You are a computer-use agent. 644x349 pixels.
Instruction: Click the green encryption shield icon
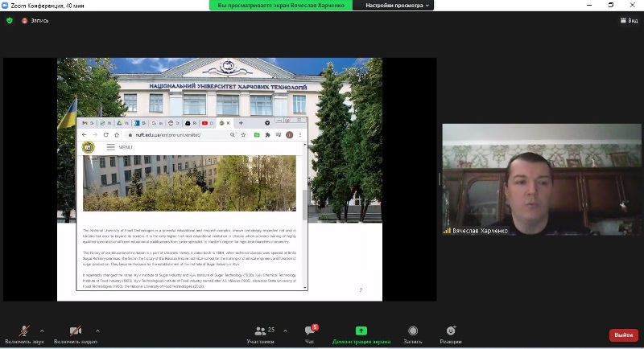[10, 20]
